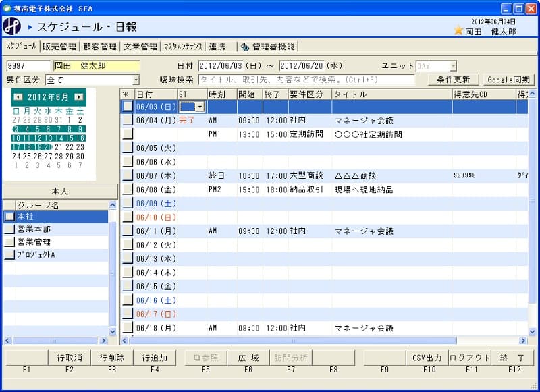Click the end date field 2012/06/20

[x=302, y=66]
